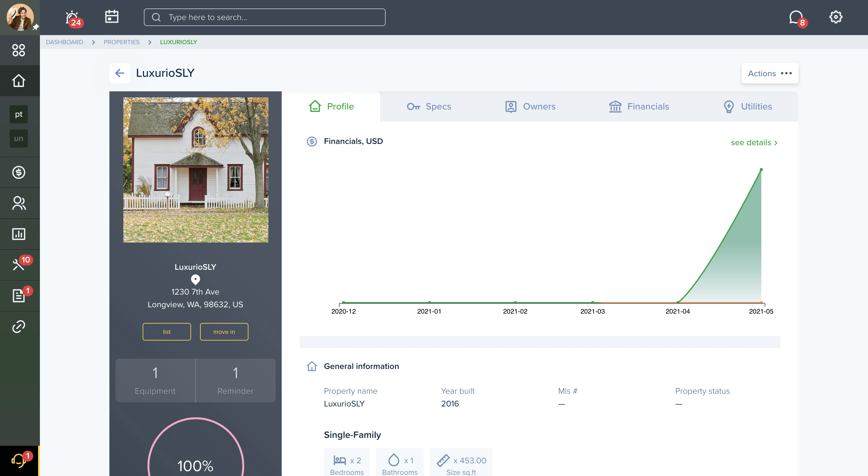868x476 pixels.
Task: Switch to the Utilities tab
Action: 748,106
